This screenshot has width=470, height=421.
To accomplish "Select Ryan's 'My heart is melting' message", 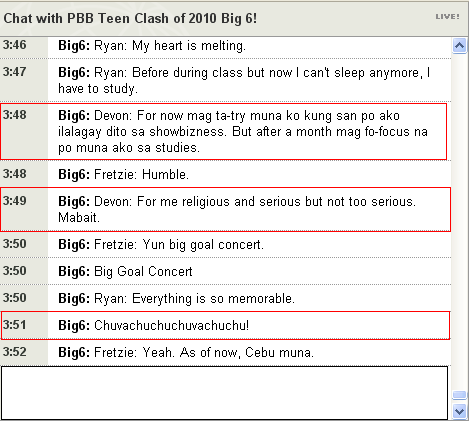I will (226, 47).
